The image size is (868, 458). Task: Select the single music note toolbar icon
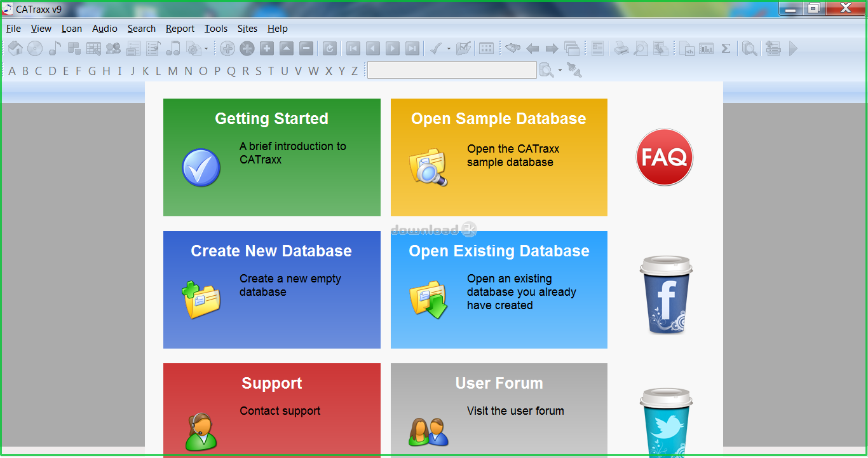55,48
